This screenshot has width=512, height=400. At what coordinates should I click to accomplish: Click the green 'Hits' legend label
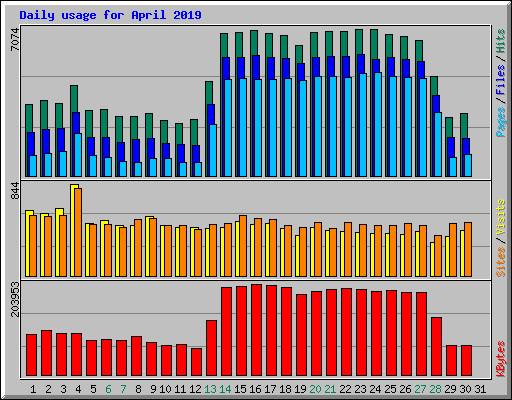tap(501, 41)
